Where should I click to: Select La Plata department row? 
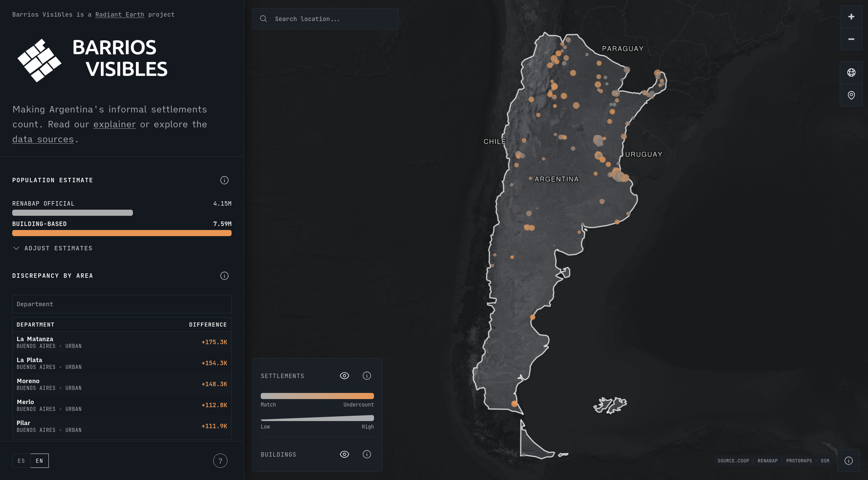[x=122, y=363]
